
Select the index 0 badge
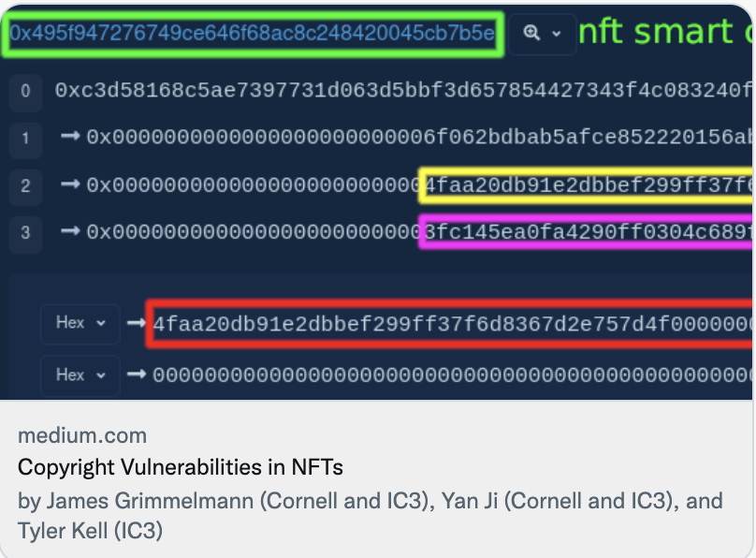pos(25,91)
